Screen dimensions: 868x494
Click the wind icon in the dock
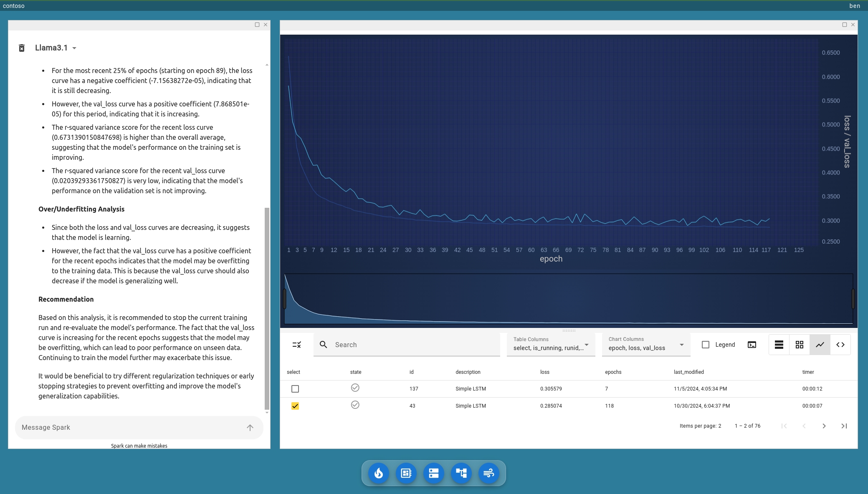click(488, 473)
